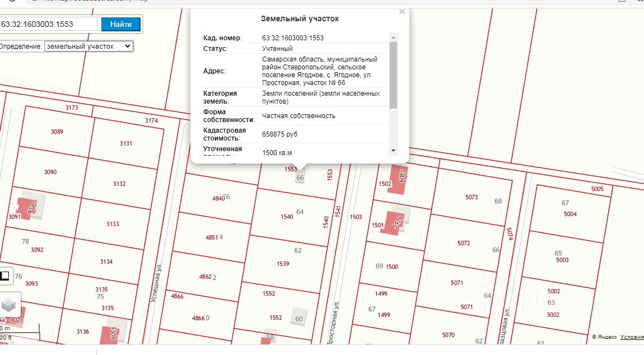This screenshot has height=355, width=644.
Task: Select parcel 3173 on the map
Action: pos(72,108)
